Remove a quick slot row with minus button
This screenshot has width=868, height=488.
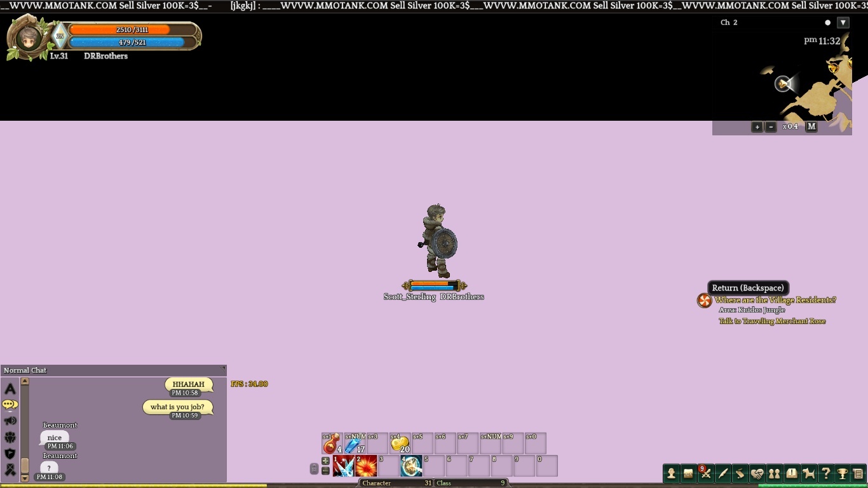tap(325, 471)
